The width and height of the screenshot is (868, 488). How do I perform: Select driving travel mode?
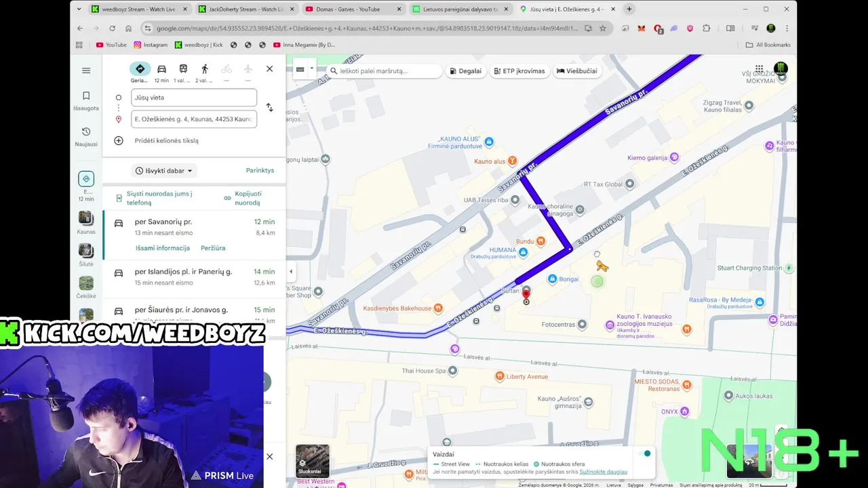[161, 69]
